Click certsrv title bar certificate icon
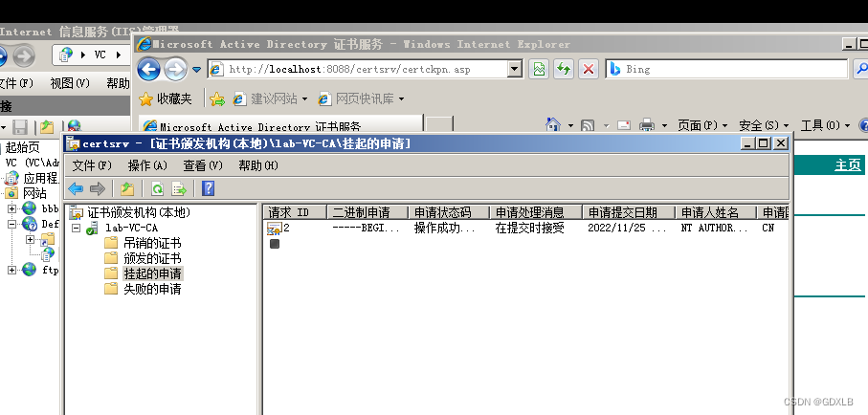This screenshot has width=868, height=415. (x=73, y=143)
